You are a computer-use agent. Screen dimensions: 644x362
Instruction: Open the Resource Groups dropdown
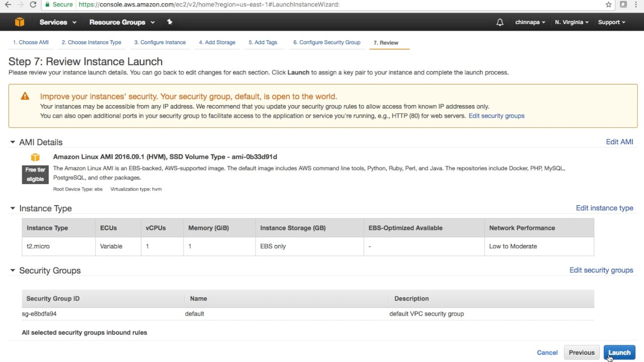pos(122,22)
